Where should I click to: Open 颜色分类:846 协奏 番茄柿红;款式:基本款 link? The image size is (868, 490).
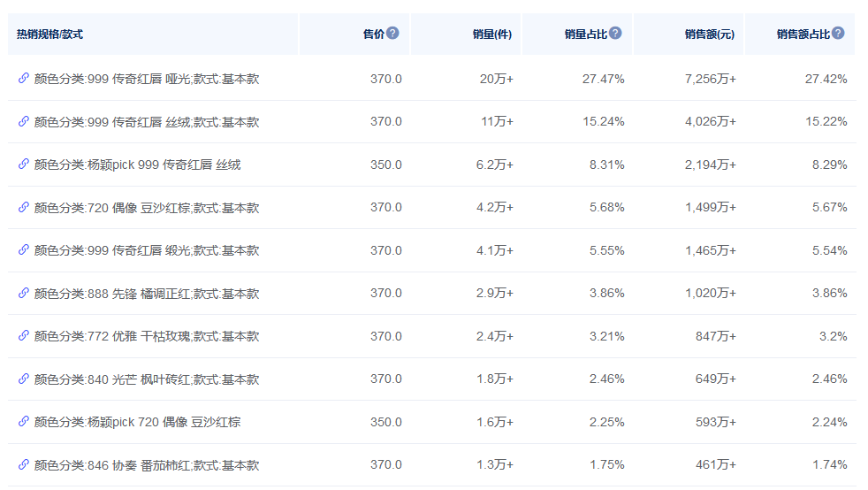(147, 465)
